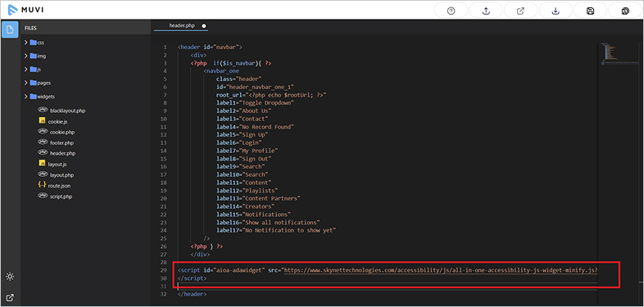The width and height of the screenshot is (644, 307).
Task: Click the js folder icon
Action: tap(34, 70)
